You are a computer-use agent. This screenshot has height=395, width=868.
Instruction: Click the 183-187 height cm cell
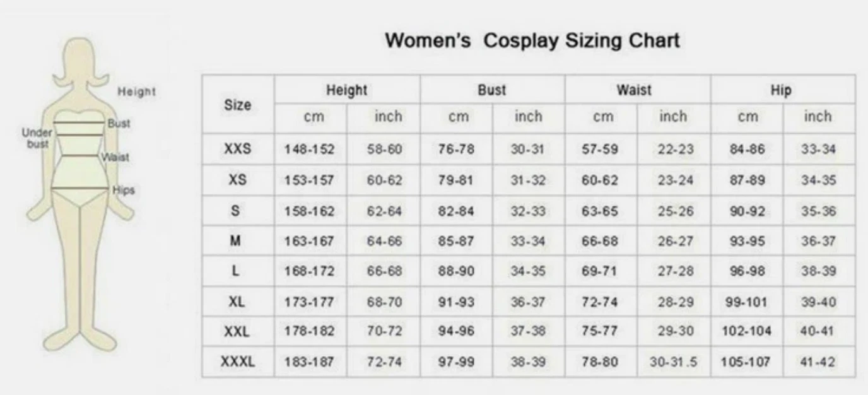(x=310, y=363)
